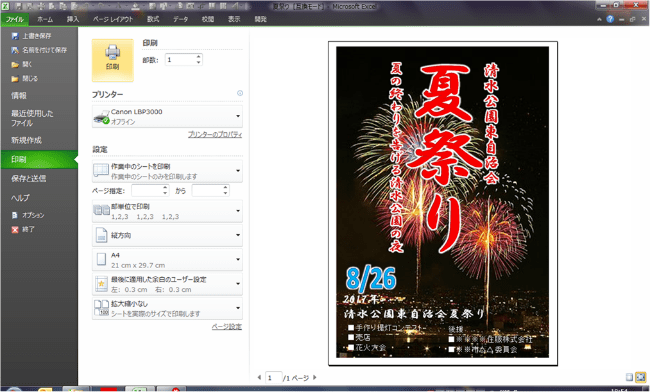650x392 pixels.
Task: Open the データ ribbon tab
Action: click(x=180, y=19)
